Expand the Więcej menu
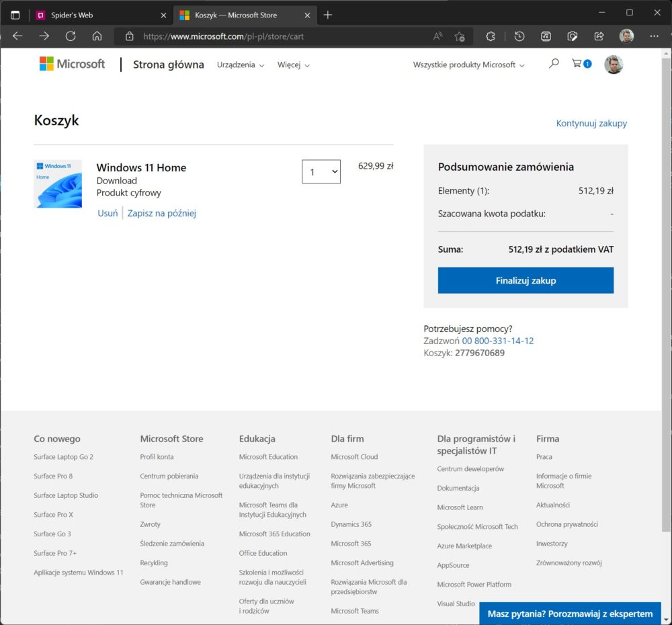The width and height of the screenshot is (672, 625). click(x=293, y=65)
